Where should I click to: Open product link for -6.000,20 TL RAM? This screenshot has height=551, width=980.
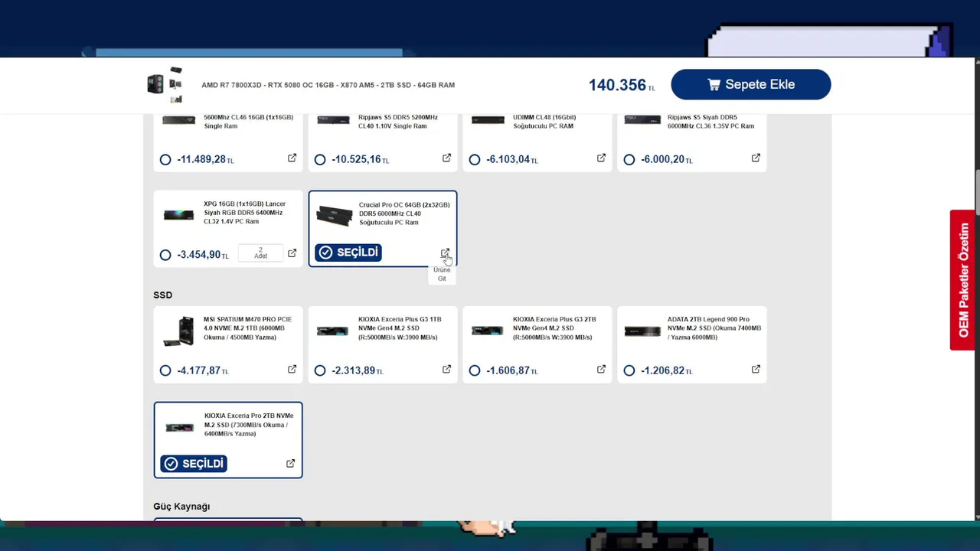pos(756,158)
